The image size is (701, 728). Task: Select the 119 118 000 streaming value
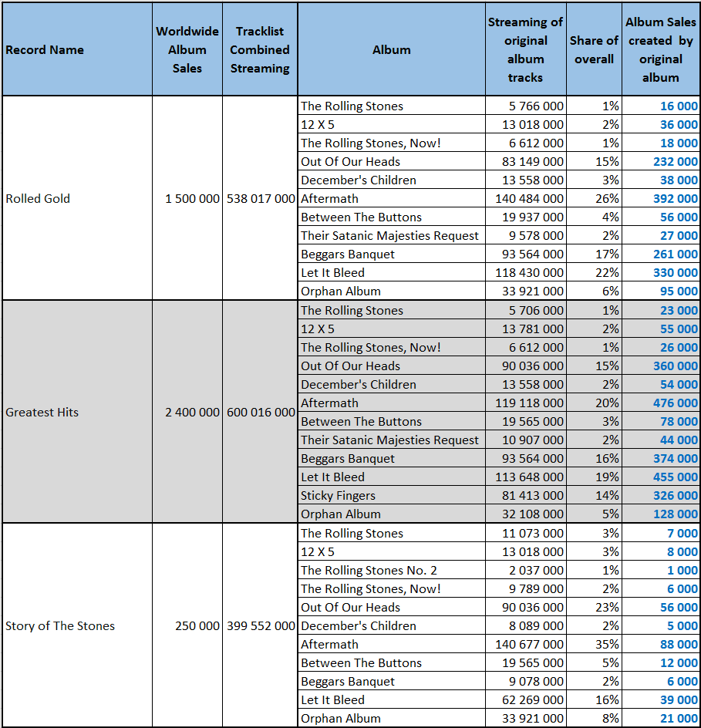point(529,403)
